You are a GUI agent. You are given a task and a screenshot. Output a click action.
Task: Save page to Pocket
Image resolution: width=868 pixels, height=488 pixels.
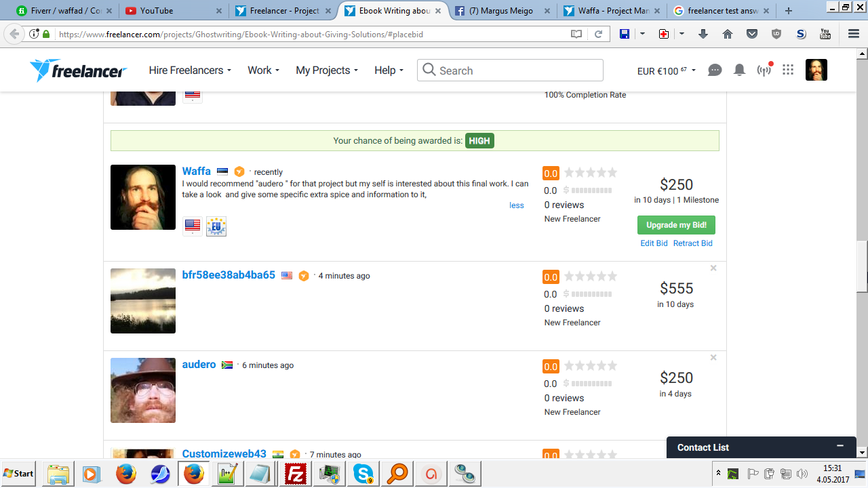pyautogui.click(x=752, y=34)
